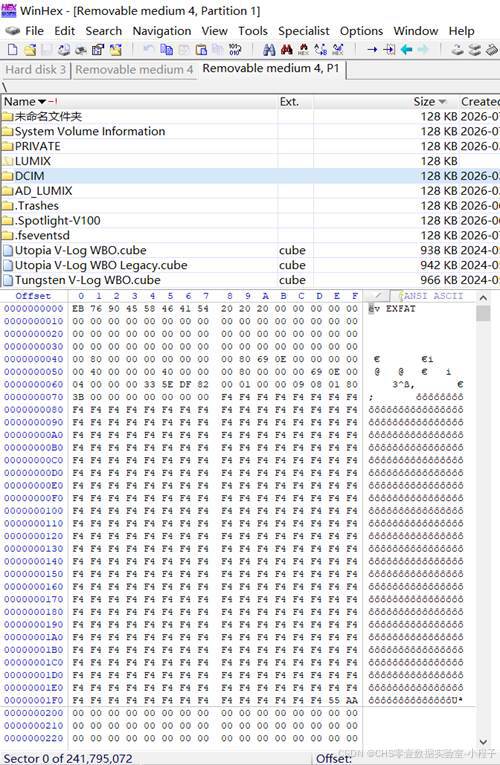Image resolution: width=500 pixels, height=765 pixels.
Task: Click the hex scrollbar up arrow
Action: point(483,298)
